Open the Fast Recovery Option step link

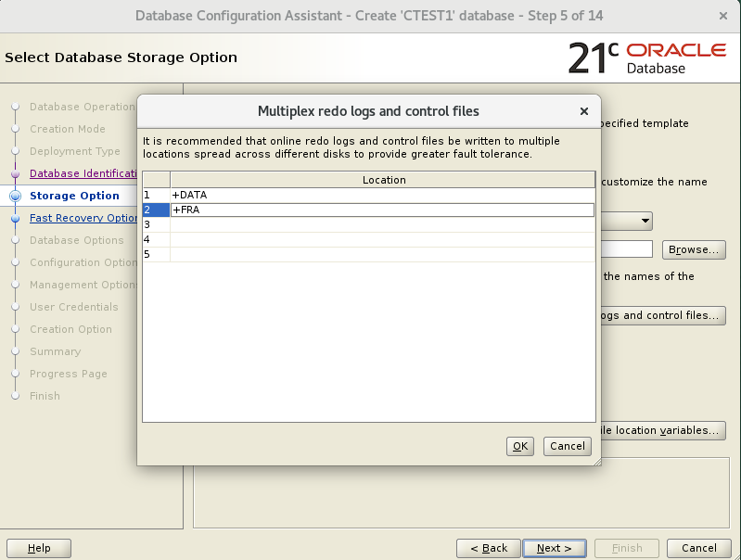[83, 218]
